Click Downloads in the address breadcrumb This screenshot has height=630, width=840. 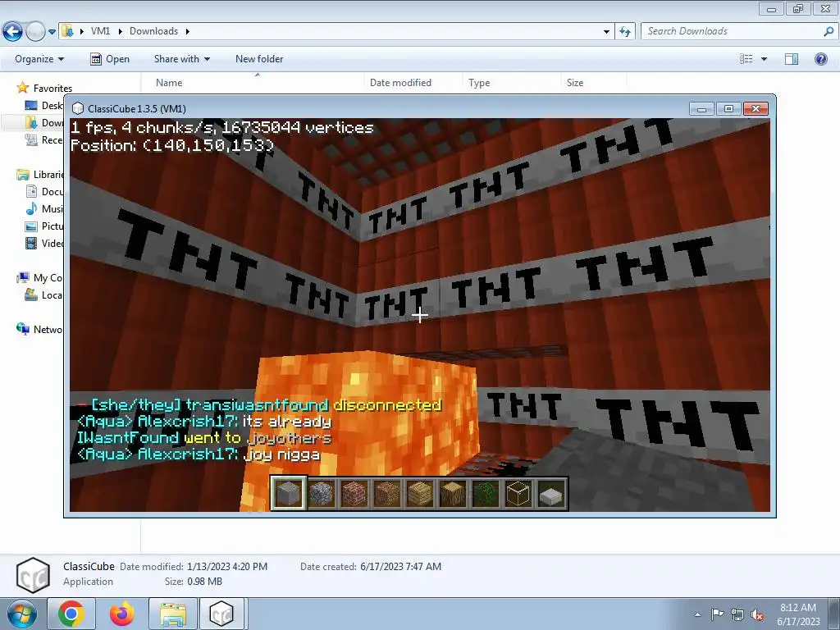point(153,31)
